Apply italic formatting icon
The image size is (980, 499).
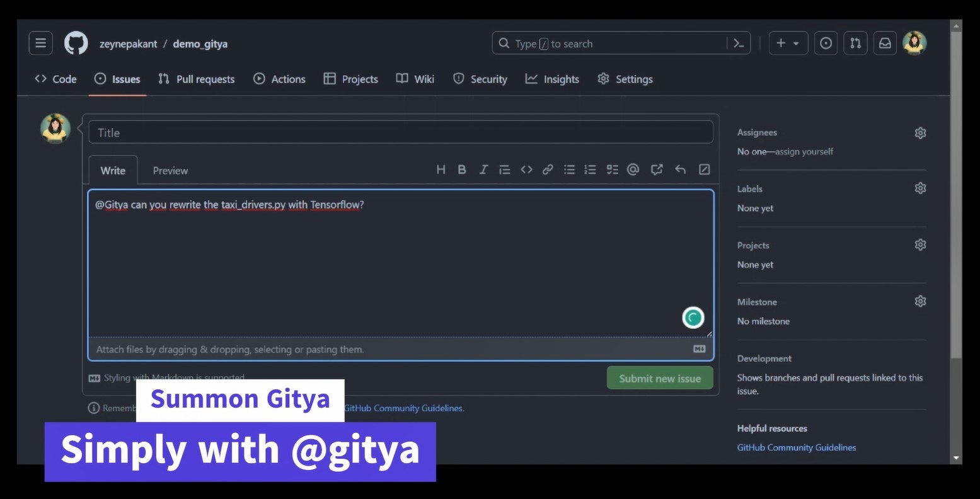click(483, 169)
